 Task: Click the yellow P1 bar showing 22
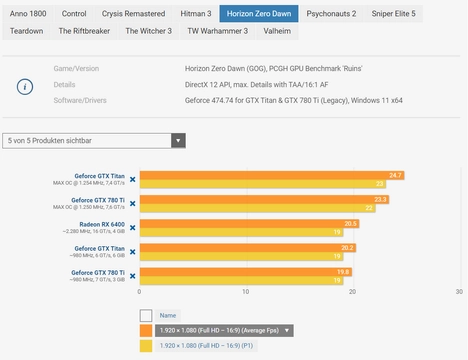[x=258, y=208]
